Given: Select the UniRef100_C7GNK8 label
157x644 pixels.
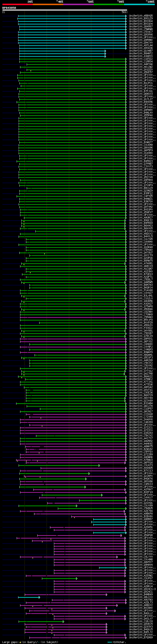Looking at the screenshot, I should point(141,314).
